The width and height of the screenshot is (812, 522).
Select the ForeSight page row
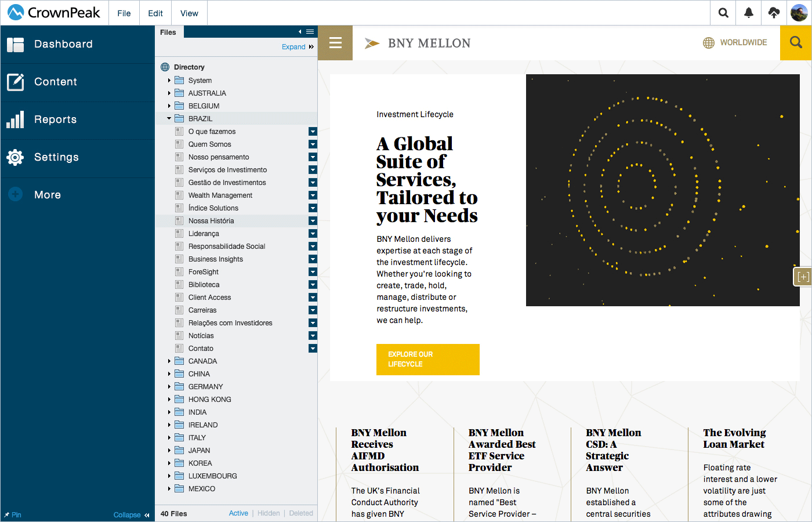(237, 272)
